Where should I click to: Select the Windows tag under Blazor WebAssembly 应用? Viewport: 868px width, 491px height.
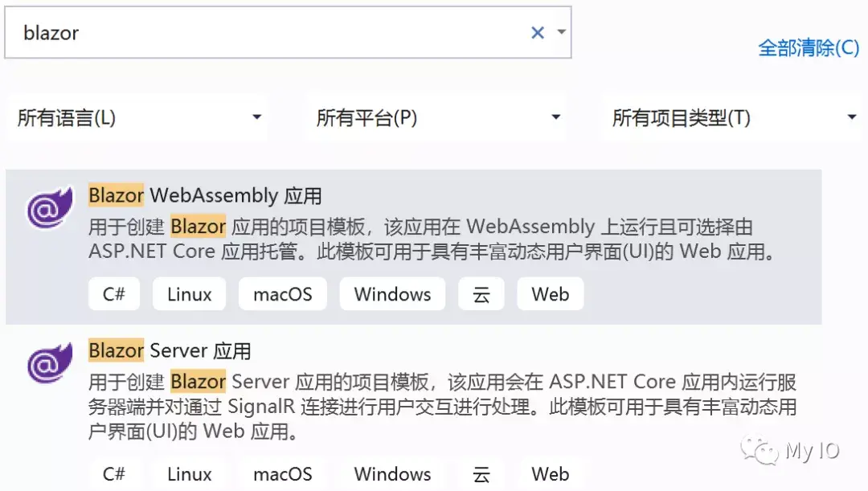pos(392,294)
